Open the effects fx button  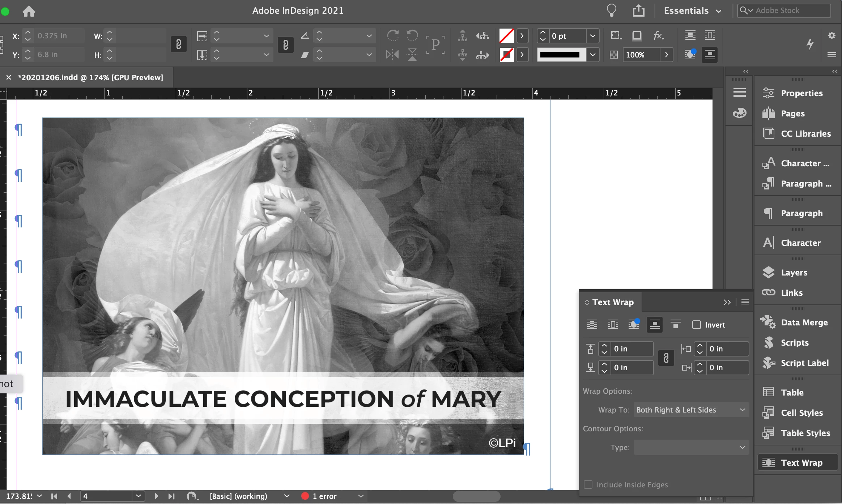pyautogui.click(x=658, y=35)
